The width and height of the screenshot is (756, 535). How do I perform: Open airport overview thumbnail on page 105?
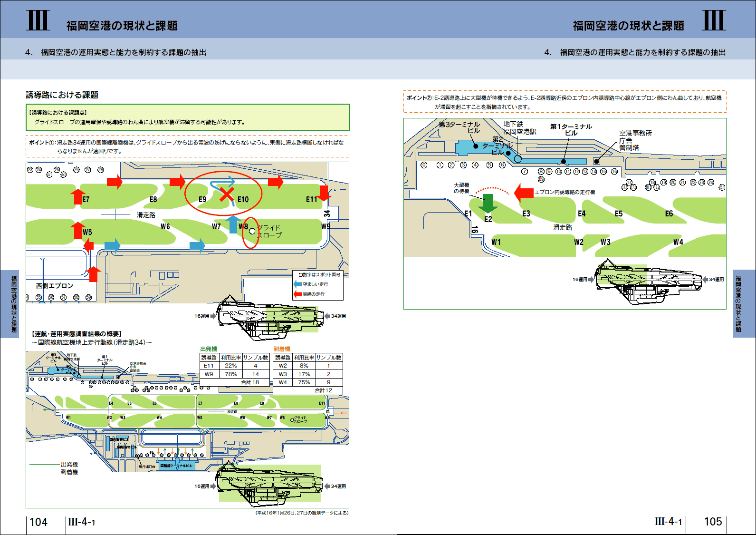pyautogui.click(x=648, y=281)
